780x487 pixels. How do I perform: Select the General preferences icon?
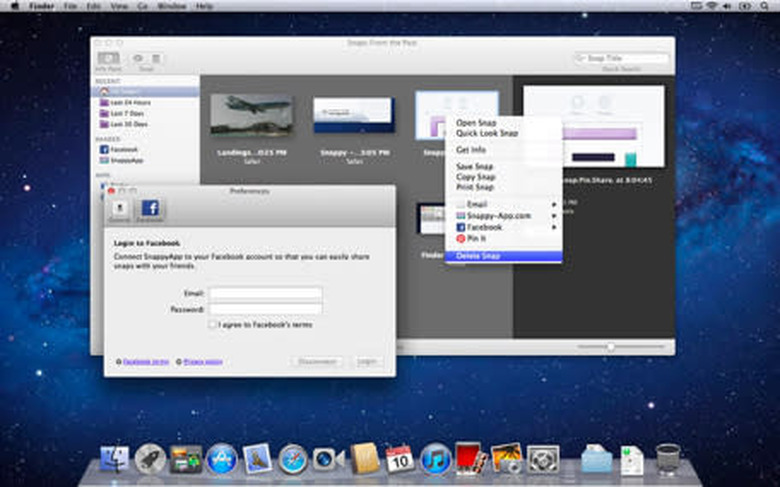[x=120, y=208]
